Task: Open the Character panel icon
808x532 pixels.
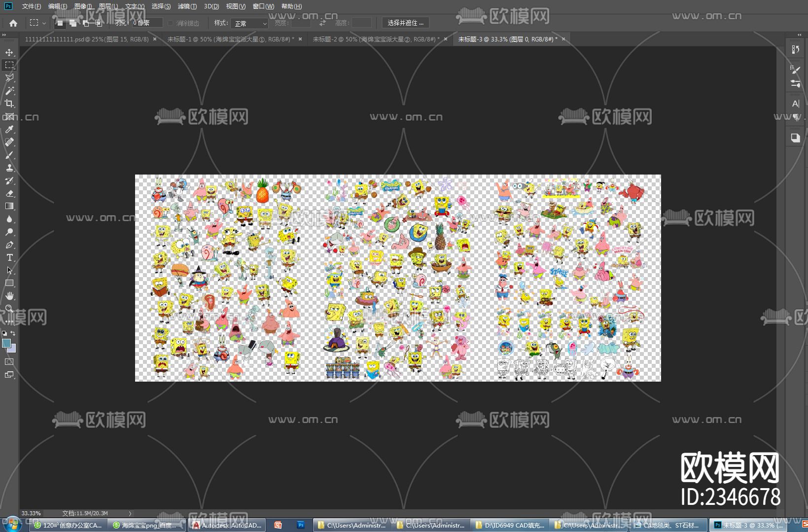Action: (x=795, y=104)
